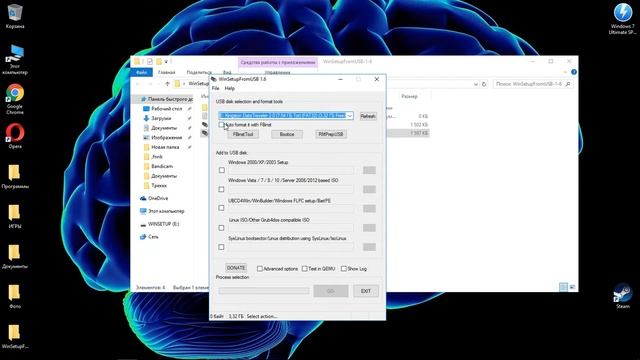Select WINSETUP (E:) drive in Explorer sidebar
640x360 pixels.
(165, 224)
